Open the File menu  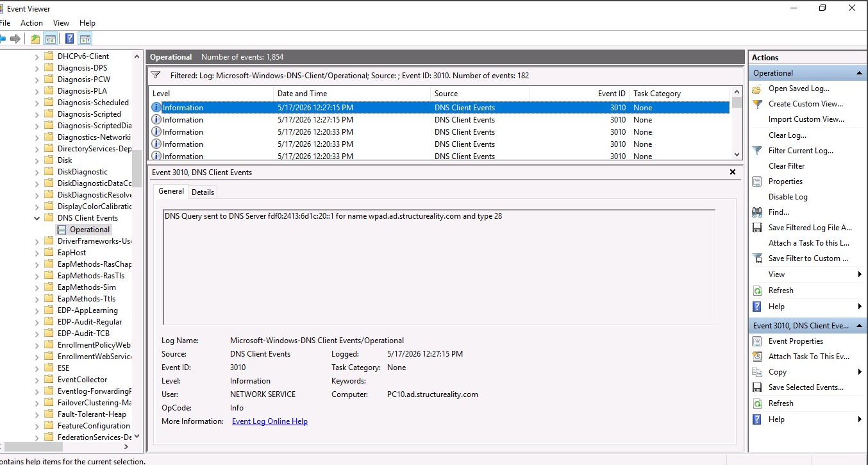(5, 23)
